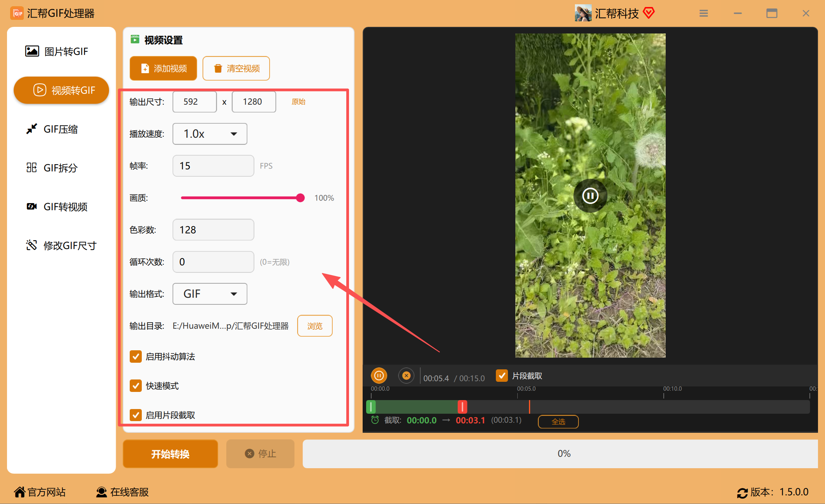Click the 清空视频 trash button

click(236, 68)
